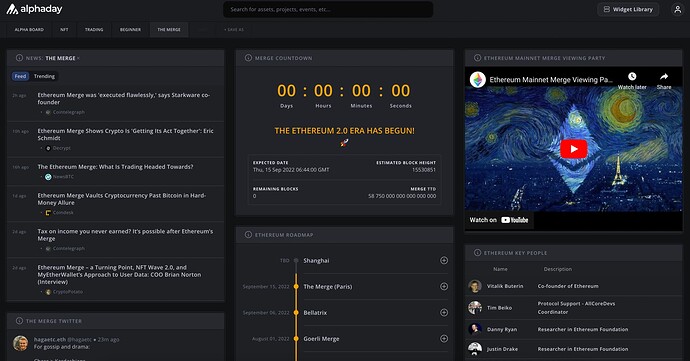
Task: Expand The Merge (Paris) roadmap entry
Action: (444, 287)
